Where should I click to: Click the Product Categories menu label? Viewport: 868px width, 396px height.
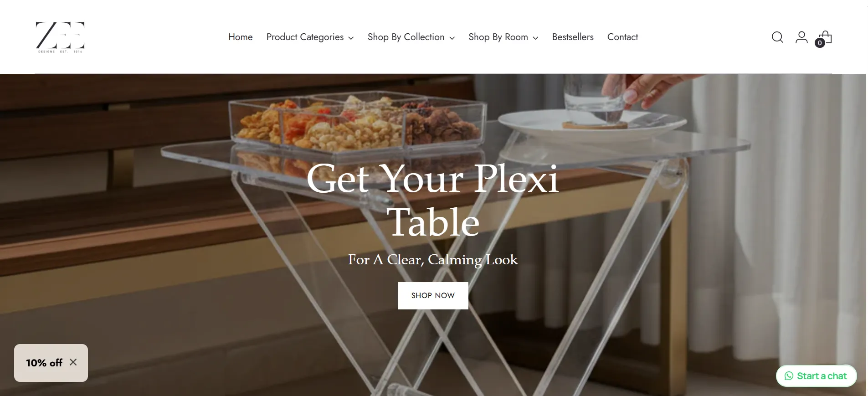coord(305,37)
